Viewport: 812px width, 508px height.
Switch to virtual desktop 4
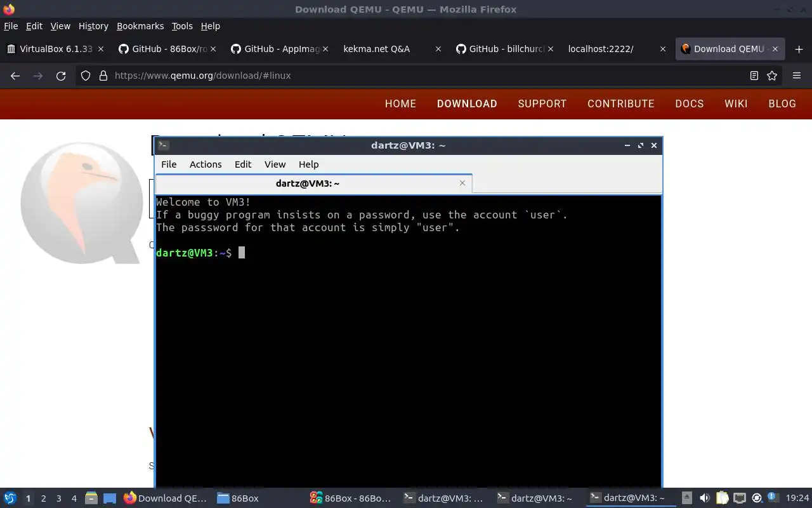74,498
